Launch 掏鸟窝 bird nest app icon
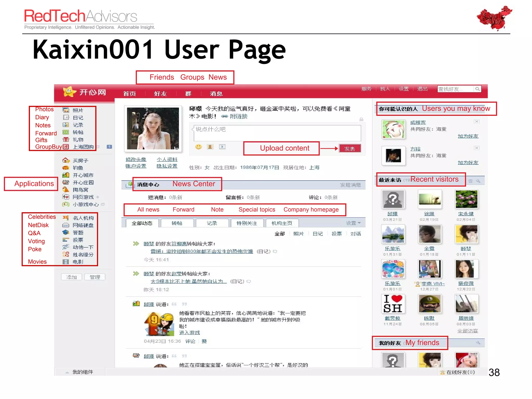This screenshot has width=532, height=399. pos(66,190)
